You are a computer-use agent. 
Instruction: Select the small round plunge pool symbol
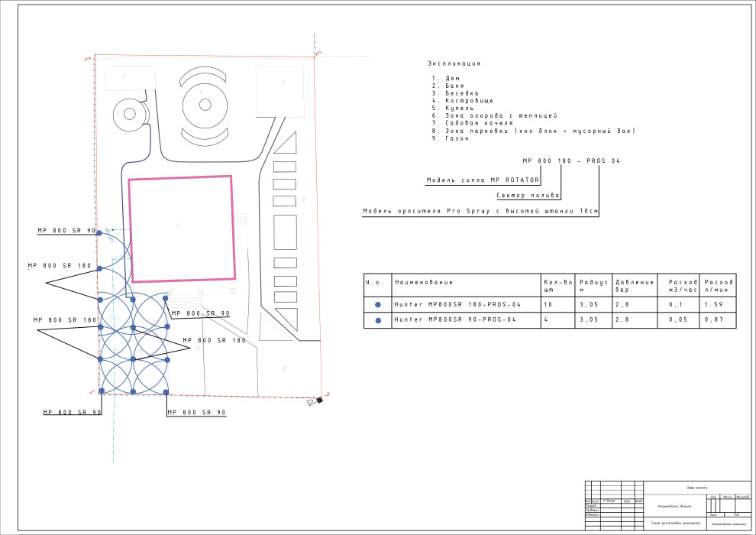pyautogui.click(x=130, y=114)
